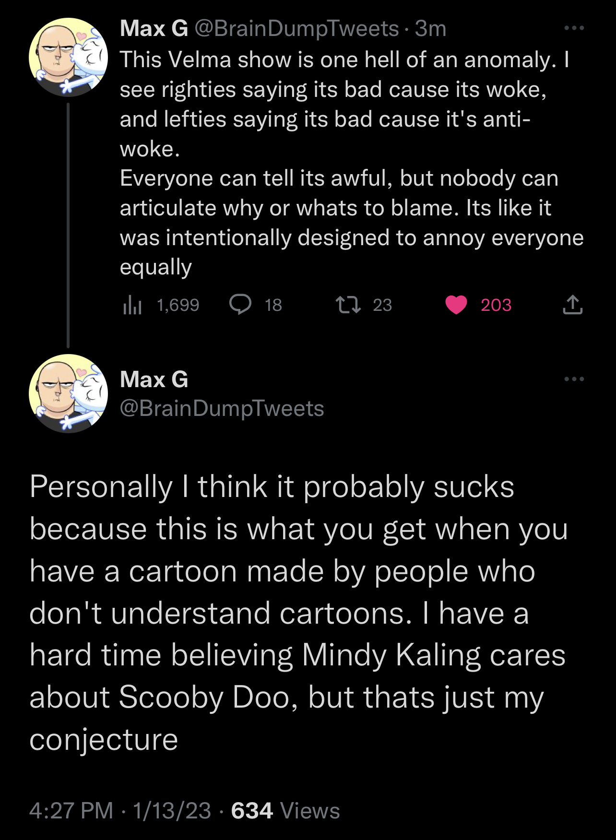The image size is (616, 840).
Task: Open the first tweet's three-dot menu
Action: 574,28
